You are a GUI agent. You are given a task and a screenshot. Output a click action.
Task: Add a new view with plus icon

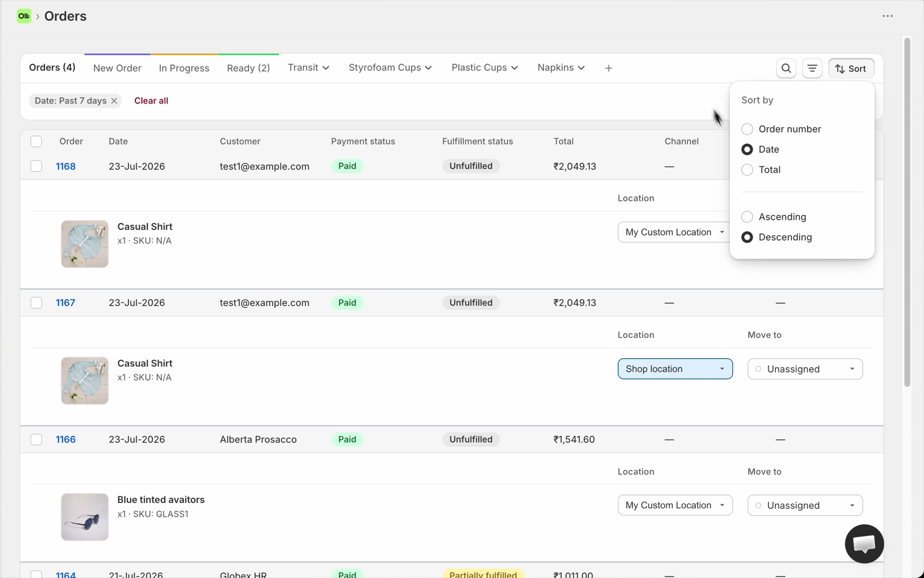(x=609, y=68)
